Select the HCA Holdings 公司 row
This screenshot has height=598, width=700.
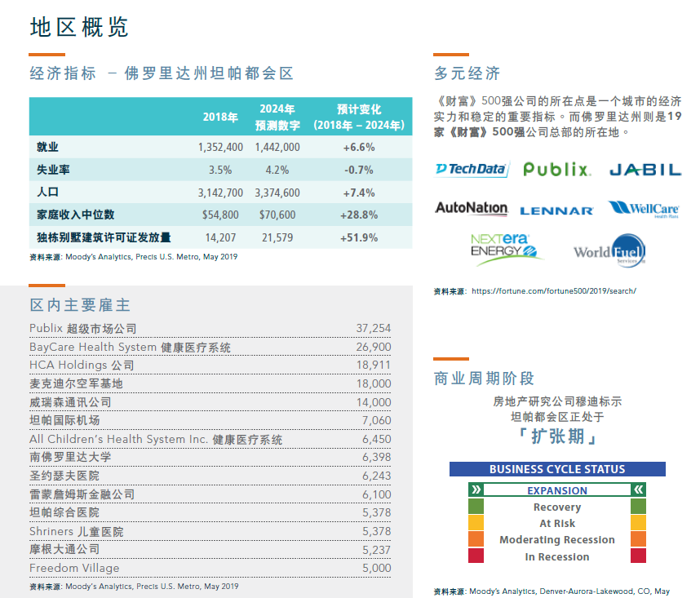210,365
